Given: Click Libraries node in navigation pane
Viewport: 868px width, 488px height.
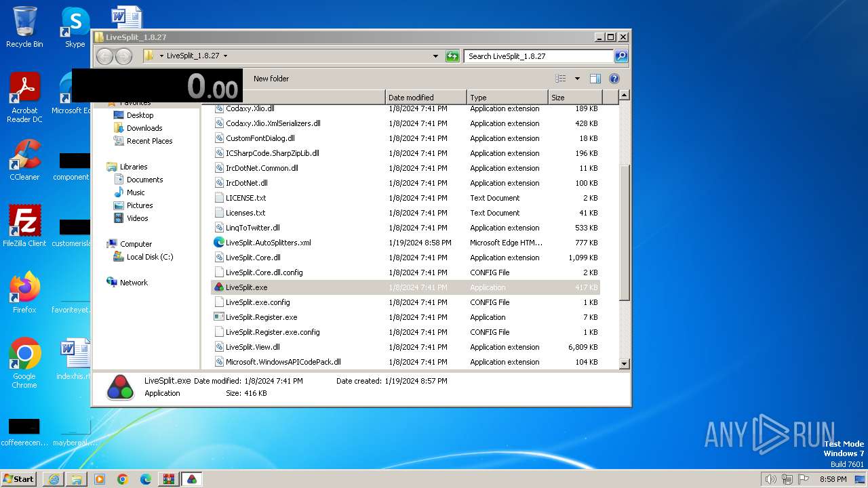Looking at the screenshot, I should 134,167.
